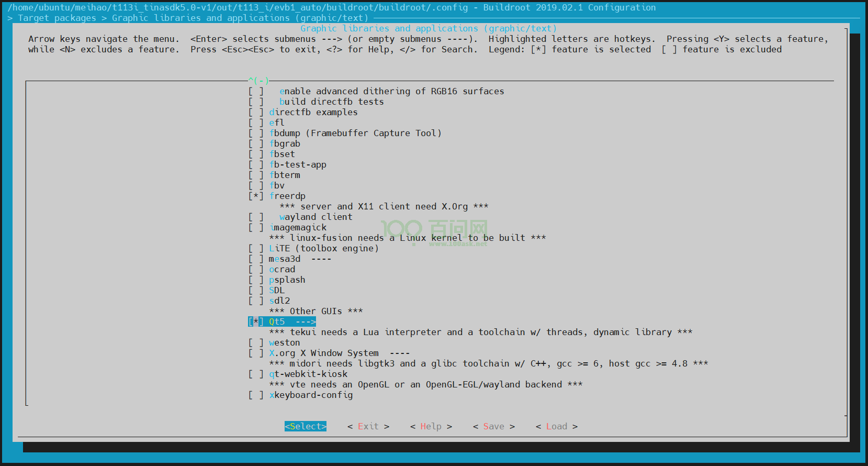868x466 pixels.
Task: Click the scroll-up indicator above the list
Action: point(258,81)
